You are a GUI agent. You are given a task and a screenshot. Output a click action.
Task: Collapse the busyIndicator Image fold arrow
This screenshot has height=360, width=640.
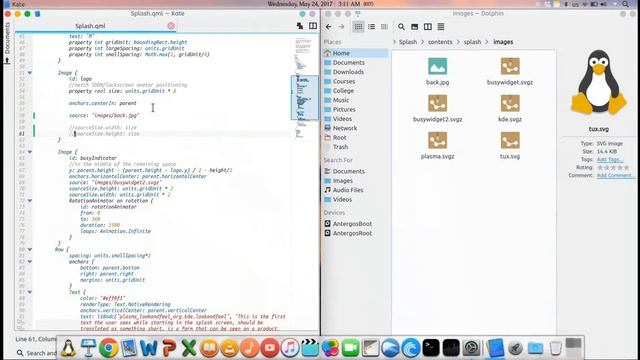click(29, 152)
